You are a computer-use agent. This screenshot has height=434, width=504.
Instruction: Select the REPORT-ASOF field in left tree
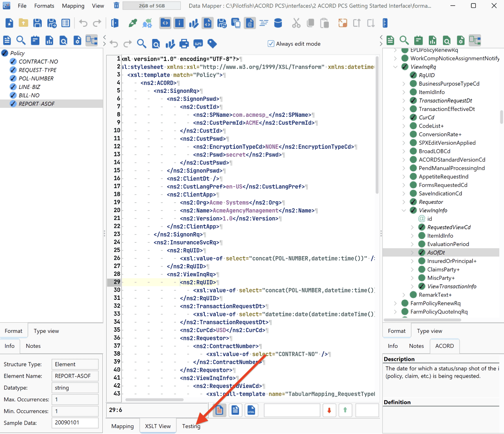[37, 104]
